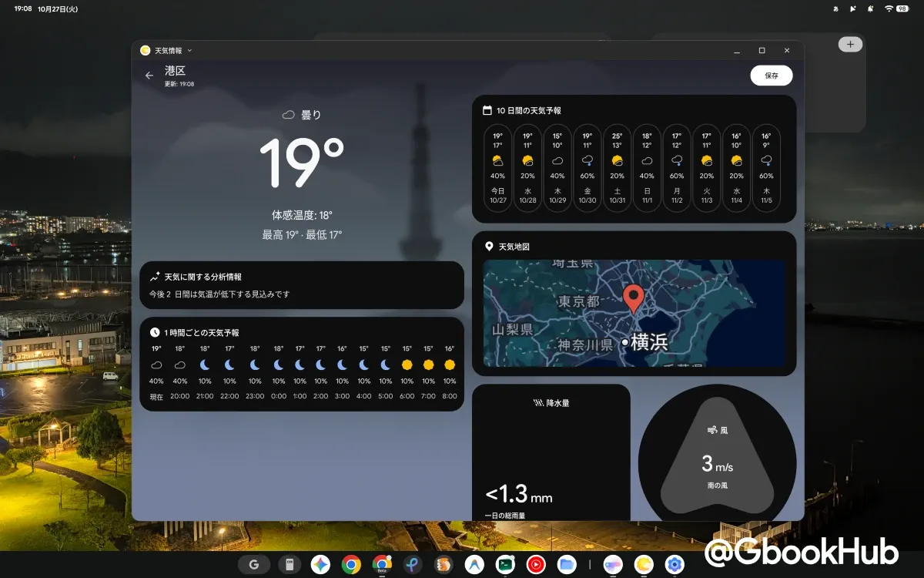Click 東京都 label on the map
Screen dimensions: 924x578
tap(579, 302)
